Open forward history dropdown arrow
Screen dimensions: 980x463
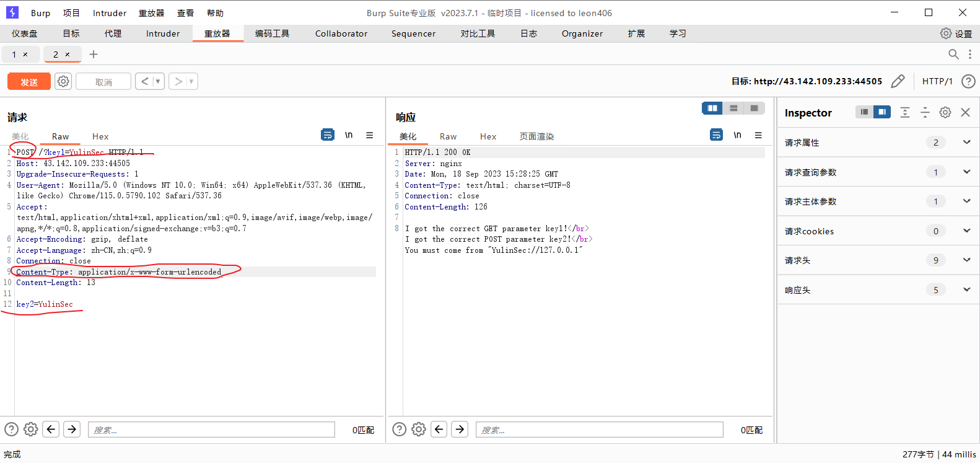click(191, 81)
